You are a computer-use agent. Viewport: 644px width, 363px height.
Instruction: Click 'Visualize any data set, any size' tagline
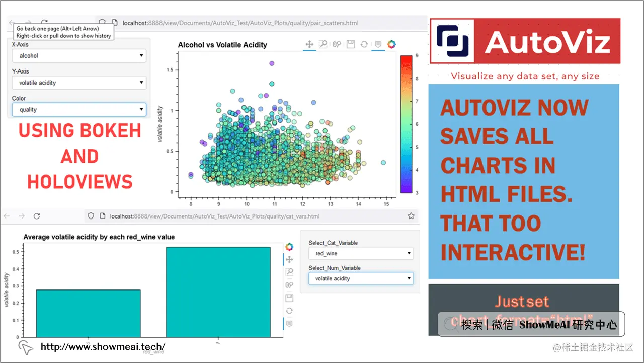(x=525, y=76)
